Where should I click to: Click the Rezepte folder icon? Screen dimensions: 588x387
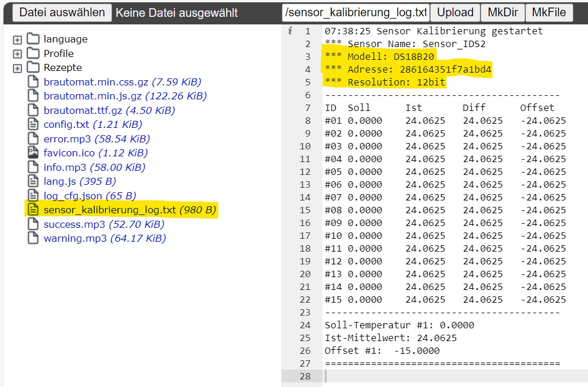point(33,67)
